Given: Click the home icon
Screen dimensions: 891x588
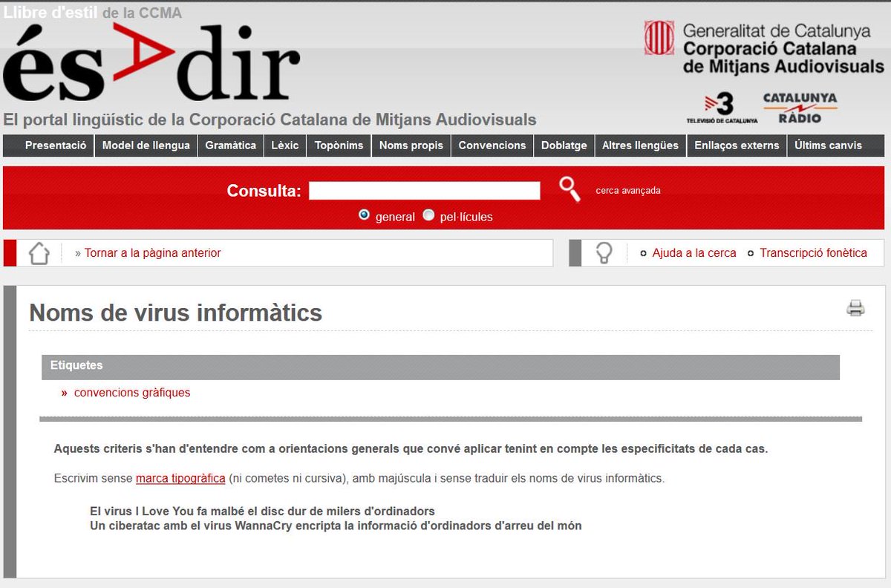Looking at the screenshot, I should tap(39, 252).
